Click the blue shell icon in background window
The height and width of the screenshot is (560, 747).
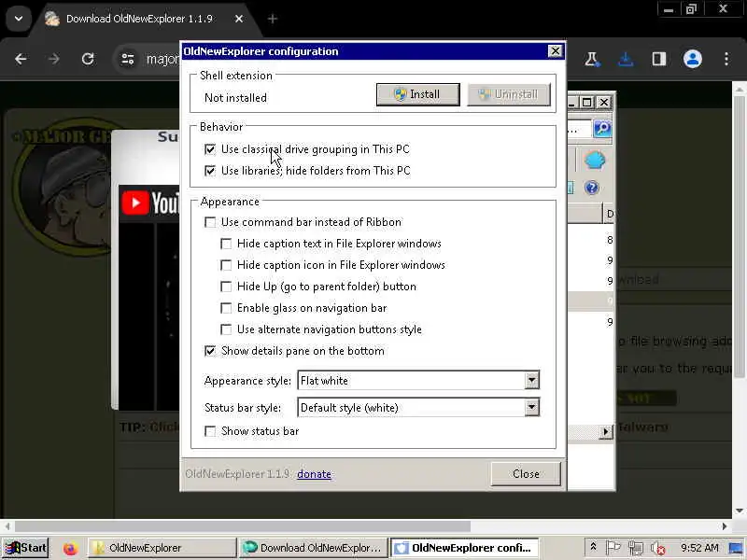click(x=595, y=160)
